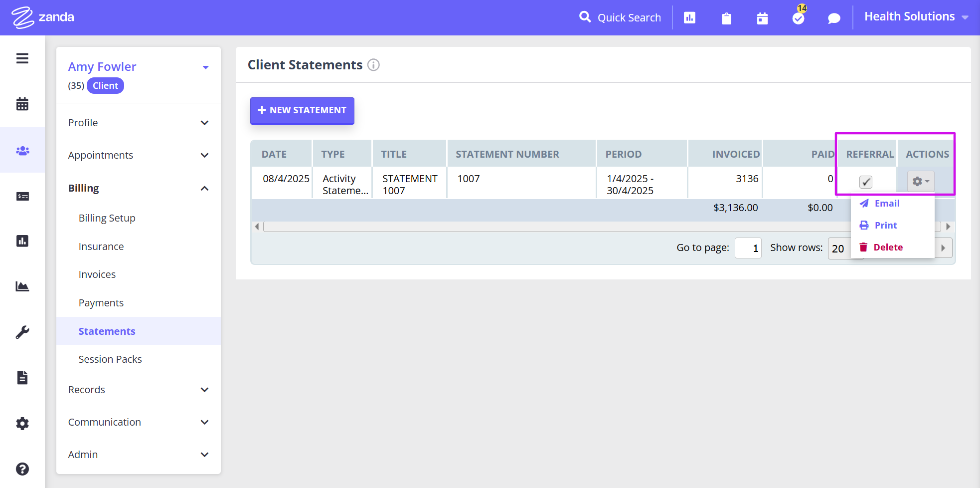Expand the Communication section
980x488 pixels.
[139, 422]
